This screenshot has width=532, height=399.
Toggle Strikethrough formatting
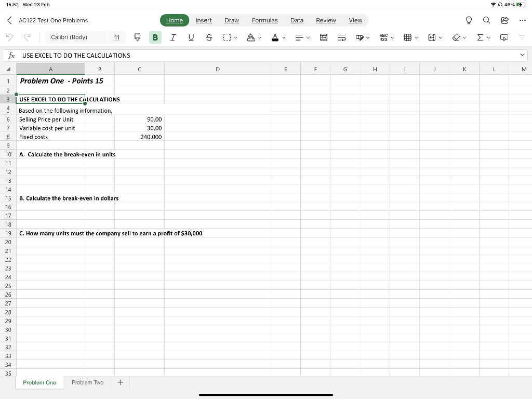tap(209, 37)
